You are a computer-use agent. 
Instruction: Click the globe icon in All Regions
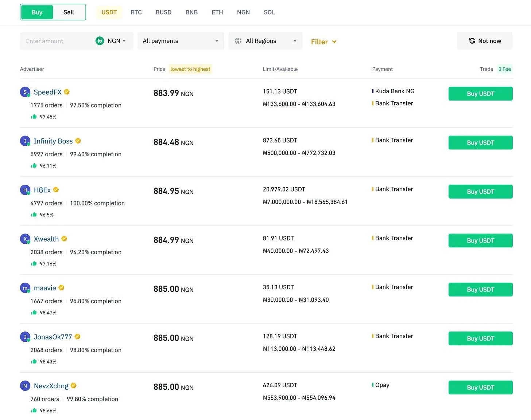[238, 41]
